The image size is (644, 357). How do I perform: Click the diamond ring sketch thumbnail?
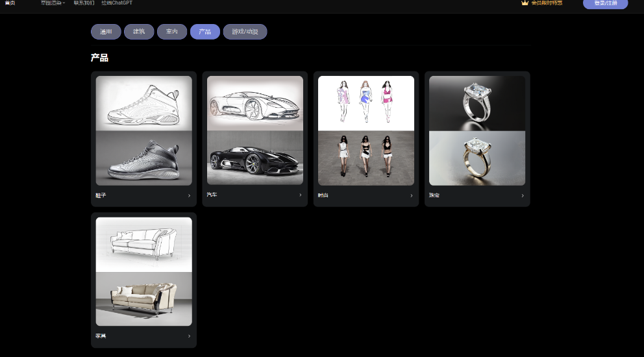tap(477, 103)
